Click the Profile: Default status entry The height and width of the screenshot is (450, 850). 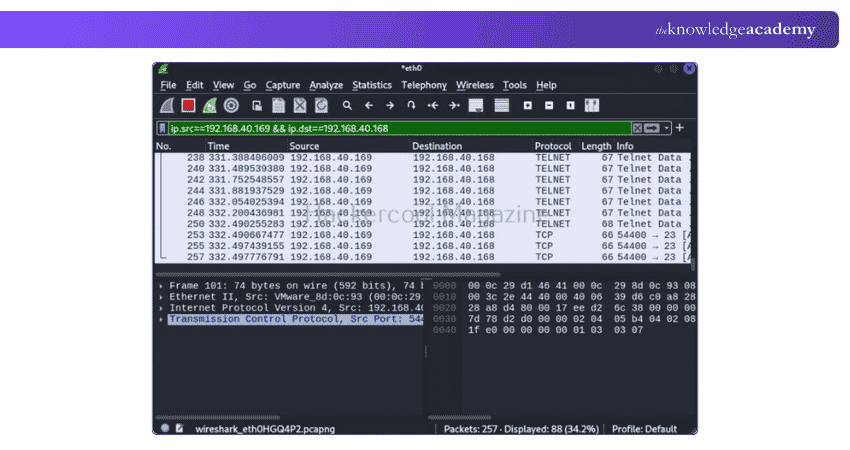point(644,429)
